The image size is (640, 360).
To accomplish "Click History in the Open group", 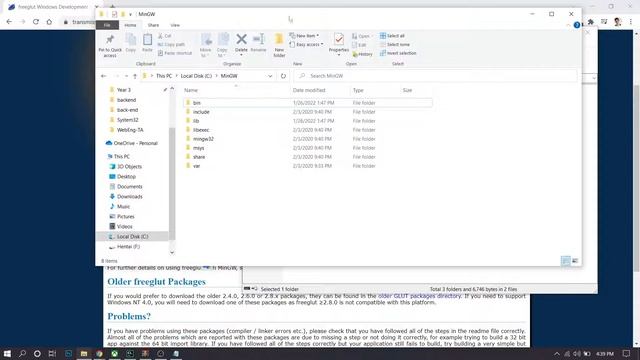I will (362, 54).
